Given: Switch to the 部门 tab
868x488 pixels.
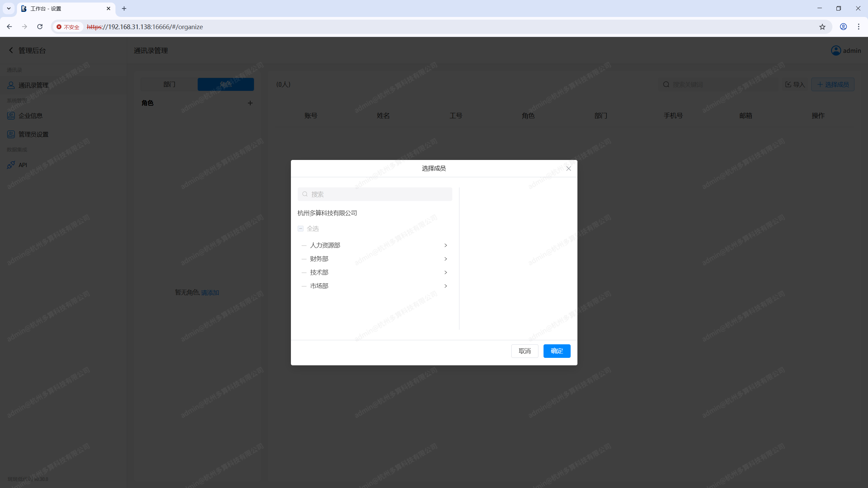Looking at the screenshot, I should (x=169, y=84).
